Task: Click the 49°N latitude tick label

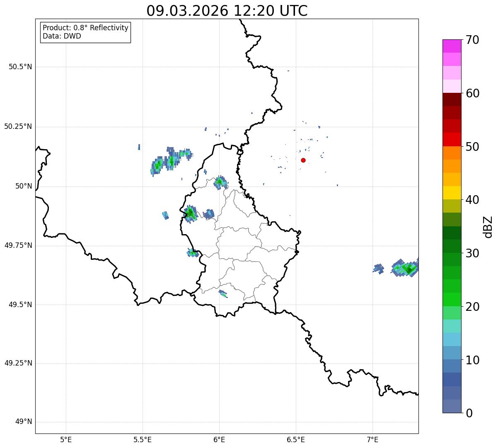Action: 23,422
